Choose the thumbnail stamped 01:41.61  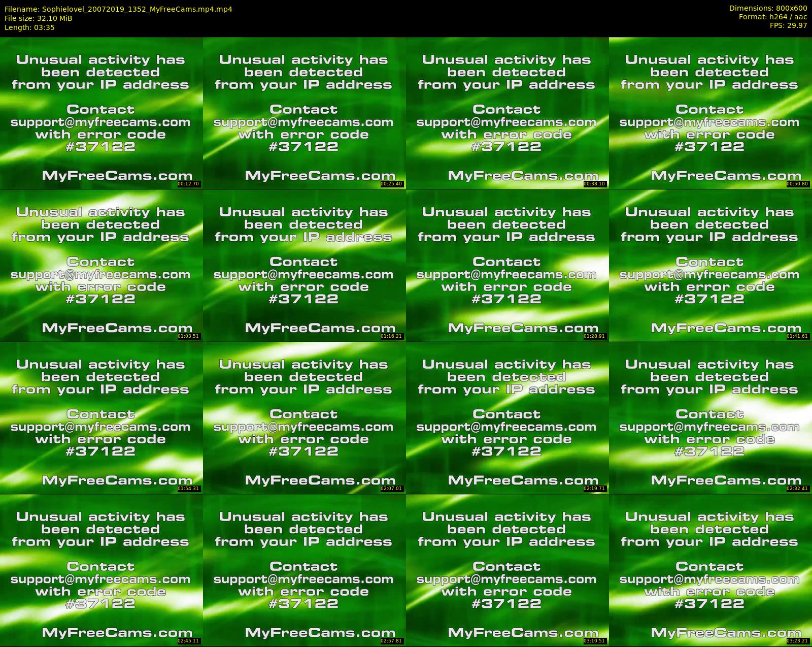coord(710,265)
